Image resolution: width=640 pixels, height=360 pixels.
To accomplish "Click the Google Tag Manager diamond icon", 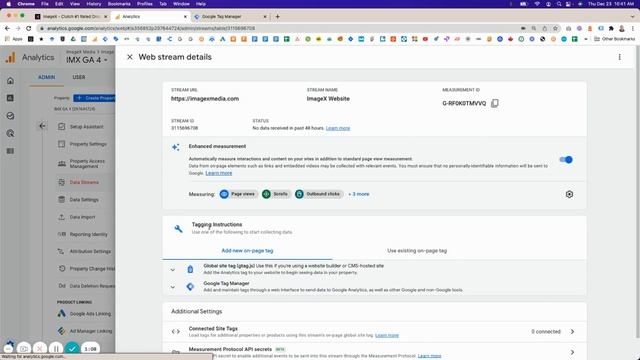I will [x=190, y=287].
